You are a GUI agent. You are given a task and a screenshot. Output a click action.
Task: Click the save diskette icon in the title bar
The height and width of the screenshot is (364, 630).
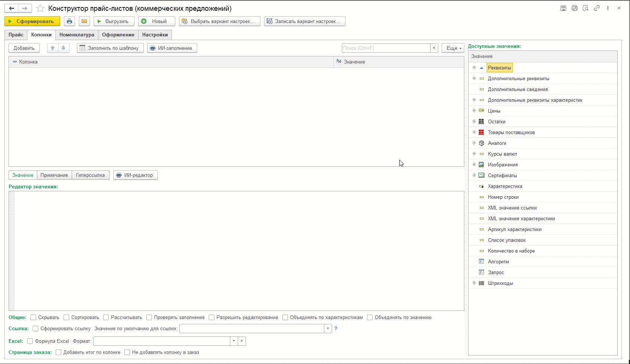pos(563,8)
